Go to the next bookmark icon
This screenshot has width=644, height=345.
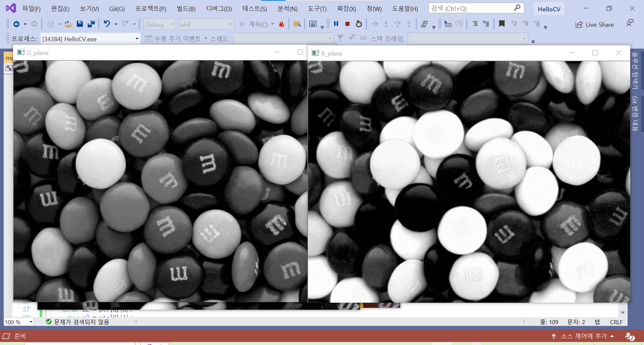(x=525, y=24)
